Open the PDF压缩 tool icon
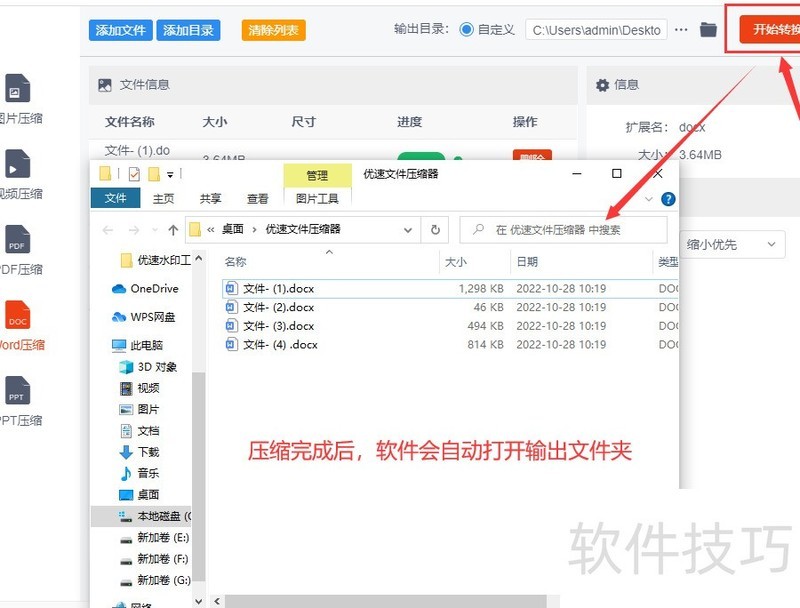Image resolution: width=800 pixels, height=608 pixels. (18, 239)
